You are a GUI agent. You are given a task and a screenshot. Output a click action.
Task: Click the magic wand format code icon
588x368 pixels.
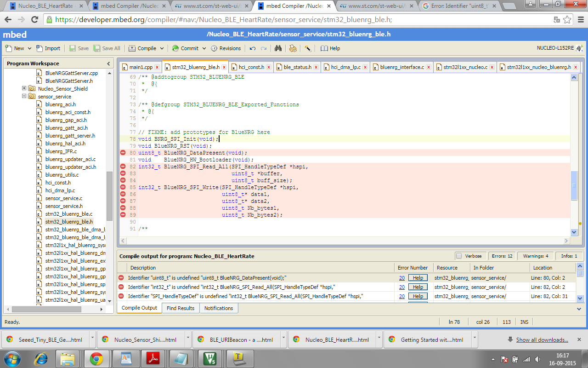click(308, 48)
